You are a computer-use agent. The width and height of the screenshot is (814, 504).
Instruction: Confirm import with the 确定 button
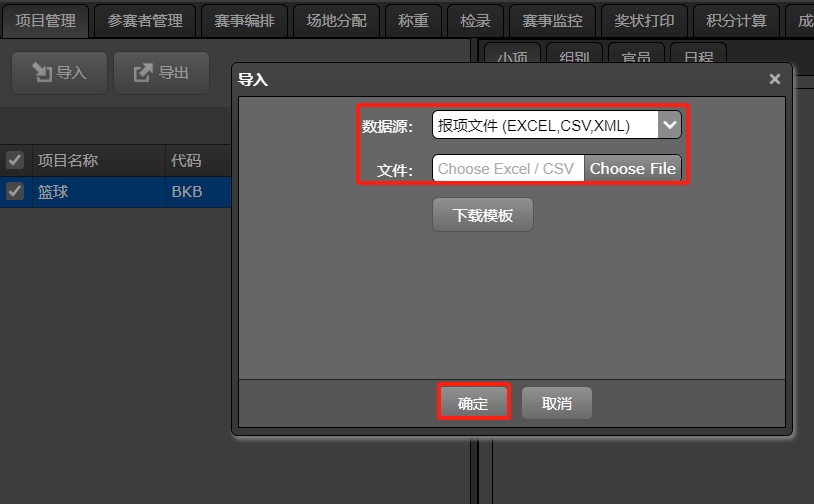tap(473, 402)
